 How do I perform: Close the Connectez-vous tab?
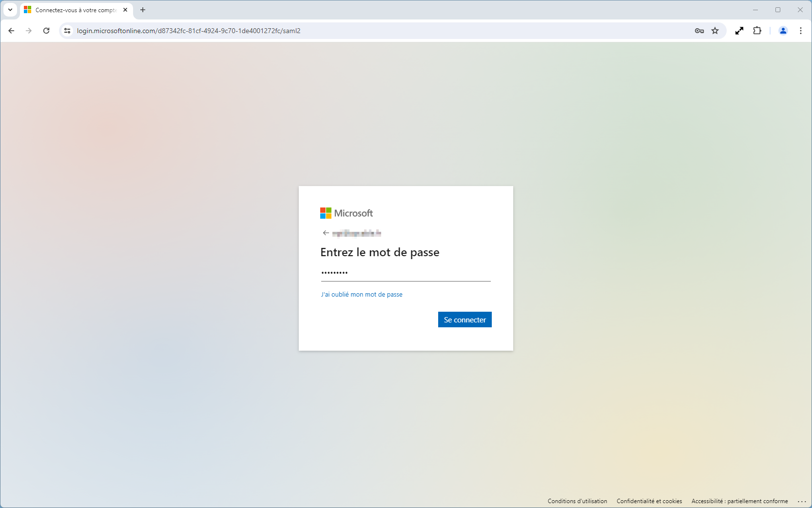[x=125, y=10]
